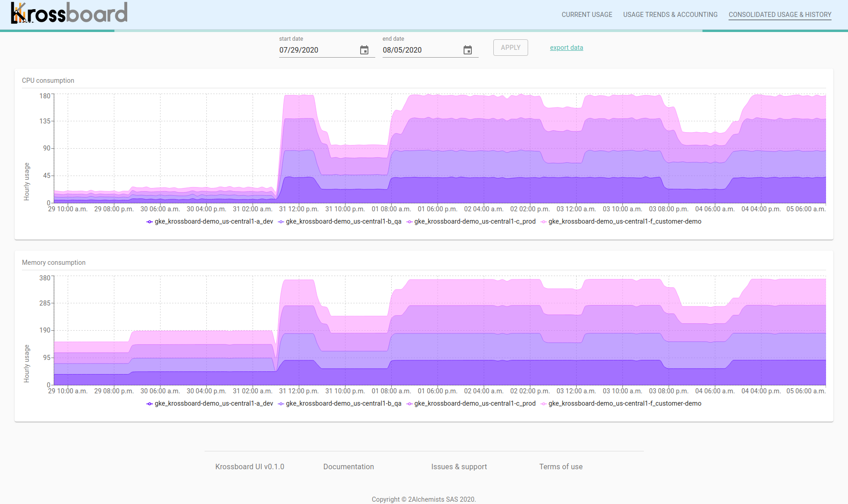Toggle b_qa series in Memory chart legend

[x=340, y=404]
